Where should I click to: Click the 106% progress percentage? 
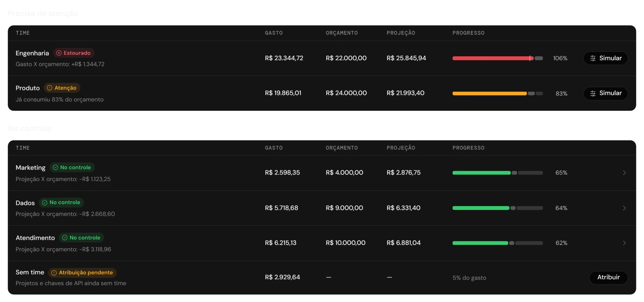560,58
